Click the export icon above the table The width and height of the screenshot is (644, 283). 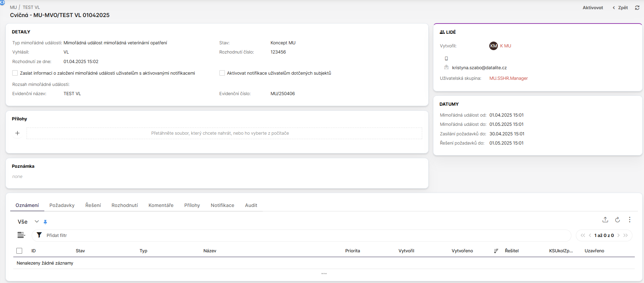pyautogui.click(x=605, y=220)
